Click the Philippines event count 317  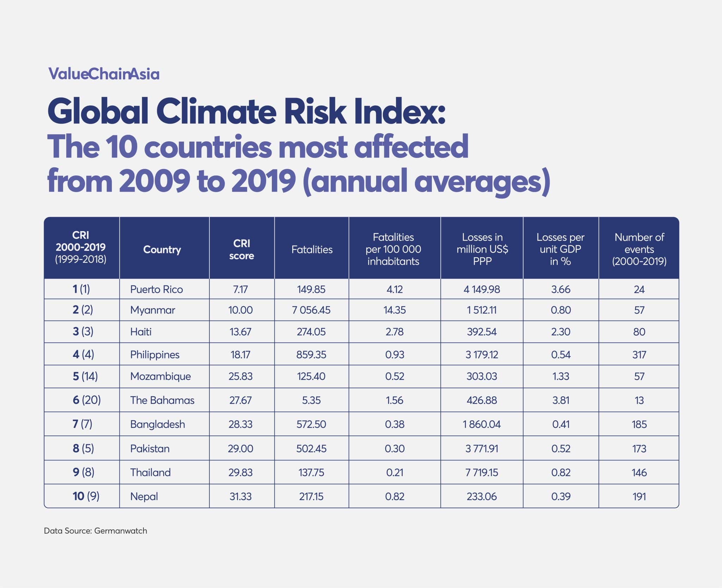pyautogui.click(x=639, y=354)
